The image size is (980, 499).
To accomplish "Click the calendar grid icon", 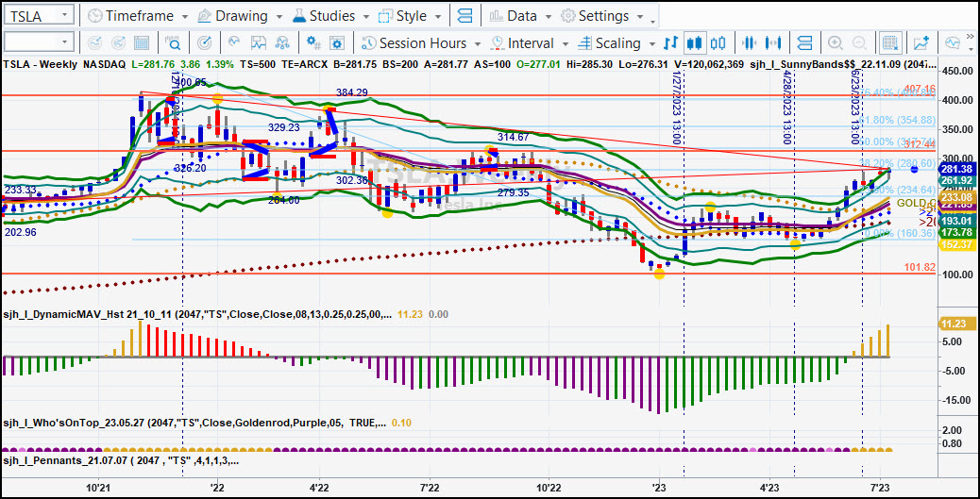I will 142,43.
